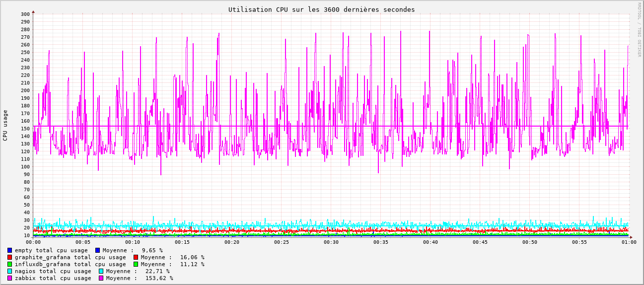Image resolution: width=644 pixels, height=285 pixels.
Task: Click the 200 value on the Y axis
Action: tap(25, 90)
